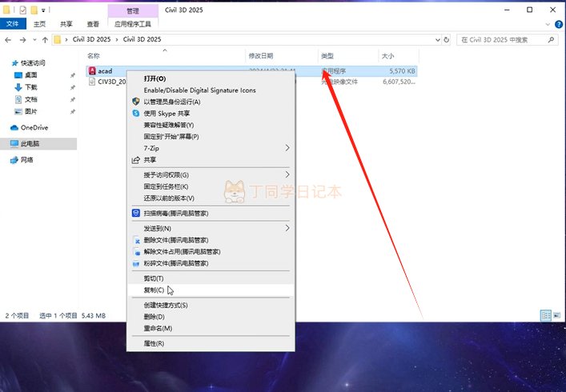Switch to the 主页 ribbon tab
This screenshot has height=392, width=566.
(40, 24)
